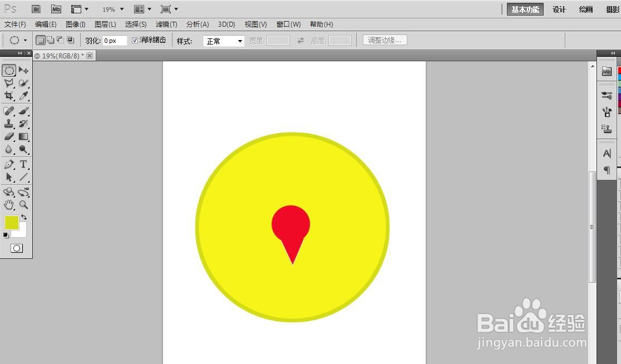Switch to the 基本功能 workspace
The height and width of the screenshot is (364, 621).
tap(525, 9)
